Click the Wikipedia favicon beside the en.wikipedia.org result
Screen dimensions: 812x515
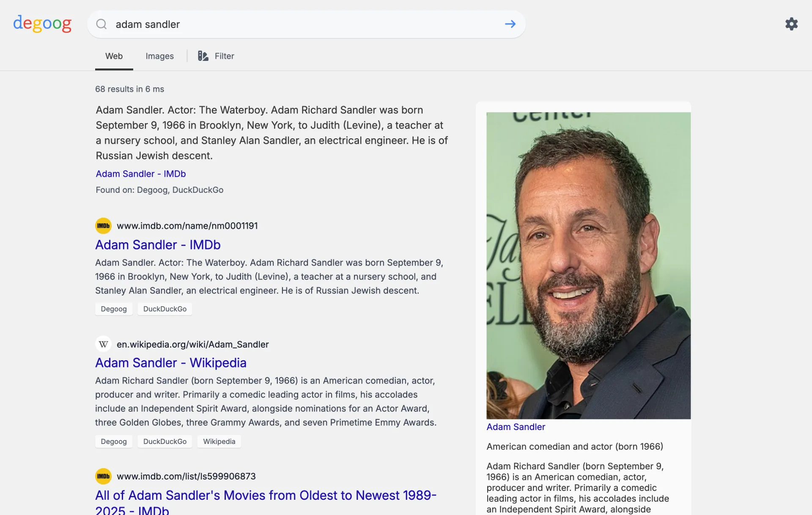103,344
